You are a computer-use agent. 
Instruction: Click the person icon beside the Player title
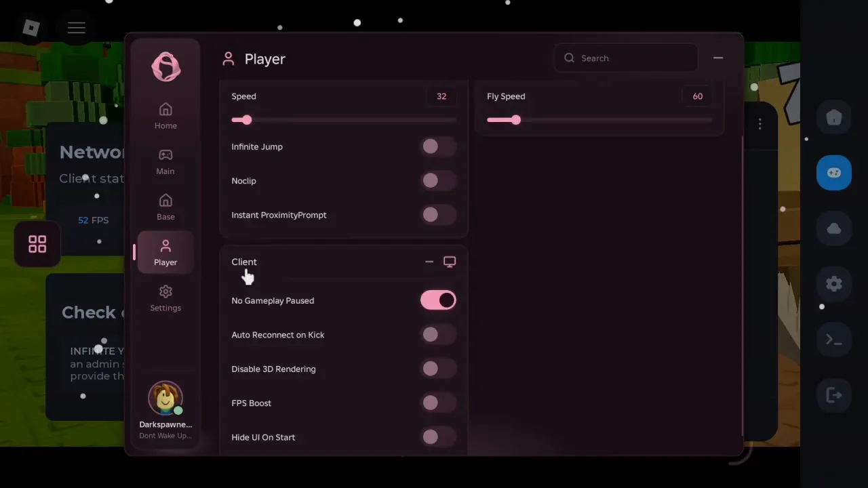point(229,59)
